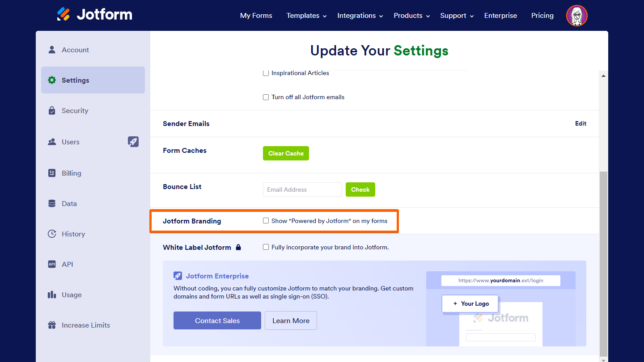Click the Sender Emails label
The width and height of the screenshot is (644, 362).
pos(186,123)
